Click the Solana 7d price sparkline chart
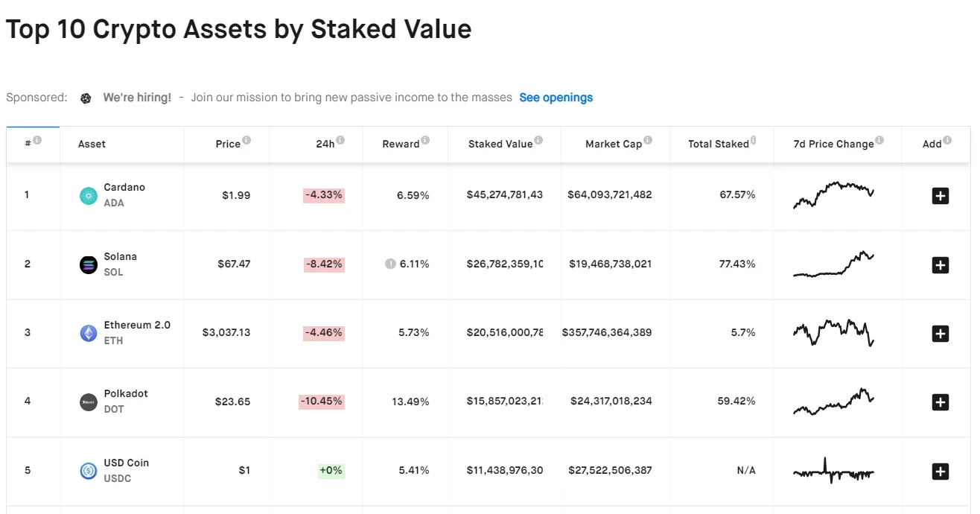This screenshot has height=514, width=980. coord(833,264)
